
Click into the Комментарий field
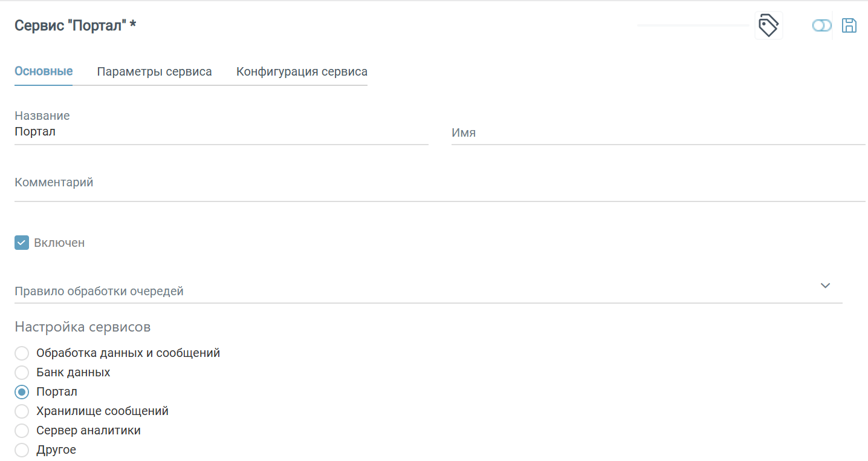439,183
